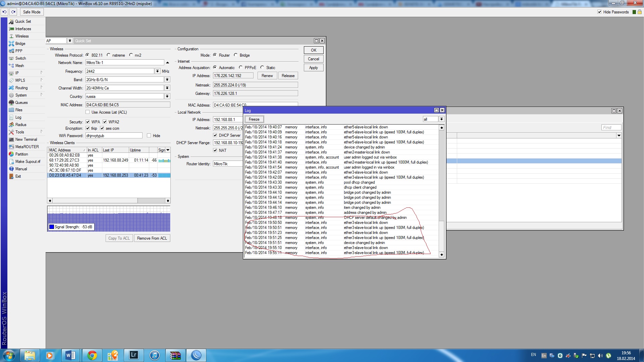Open the Frequency dropdown

tap(157, 71)
